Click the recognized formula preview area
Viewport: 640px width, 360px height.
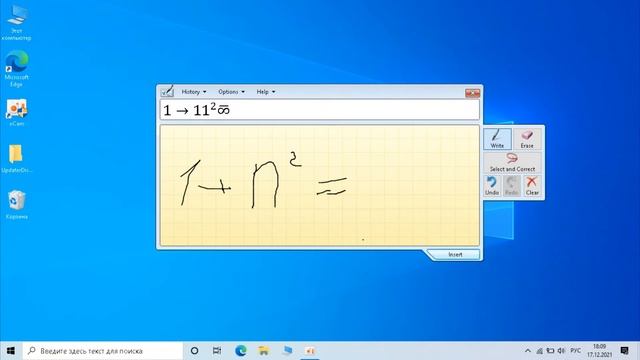pyautogui.click(x=320, y=110)
